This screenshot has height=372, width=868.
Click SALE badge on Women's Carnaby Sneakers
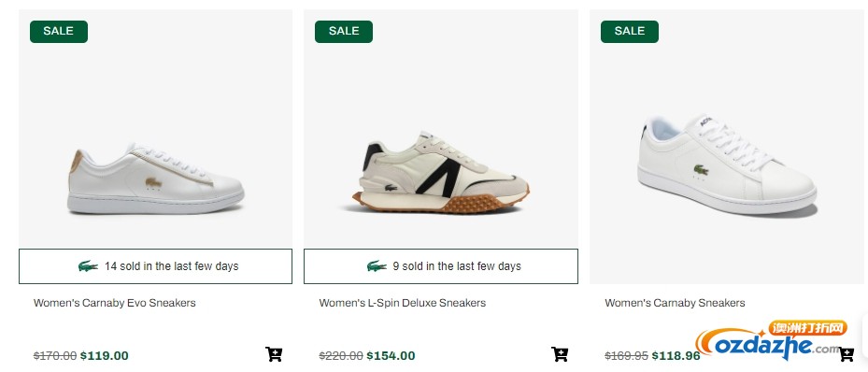click(630, 32)
